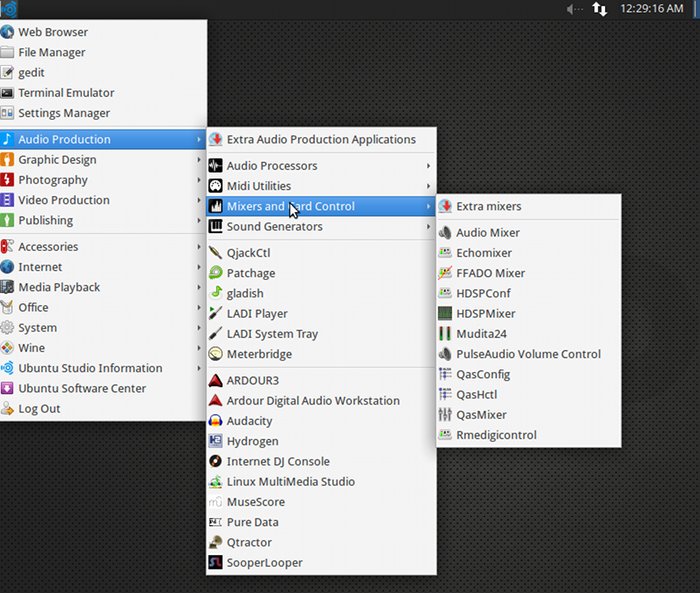The height and width of the screenshot is (593, 700).
Task: Click the Meterbridge gauge icon
Action: click(216, 354)
